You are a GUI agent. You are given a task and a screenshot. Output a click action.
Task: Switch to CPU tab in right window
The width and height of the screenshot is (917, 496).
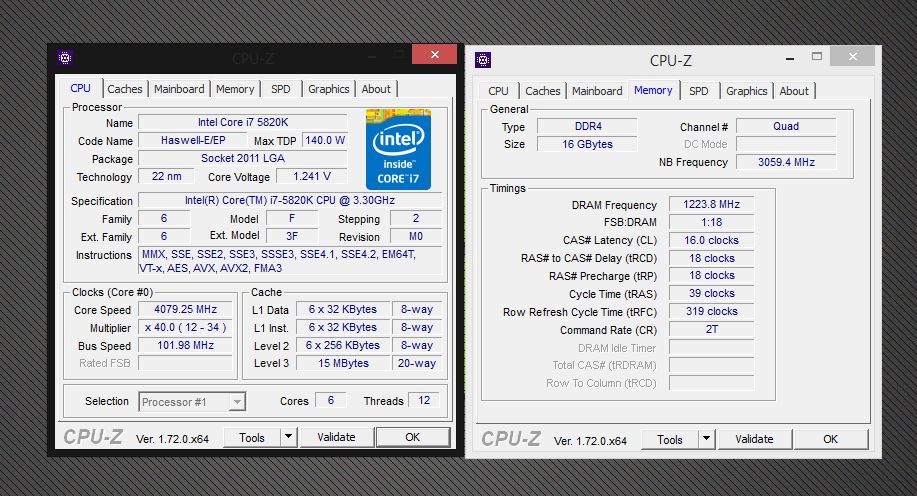click(498, 91)
